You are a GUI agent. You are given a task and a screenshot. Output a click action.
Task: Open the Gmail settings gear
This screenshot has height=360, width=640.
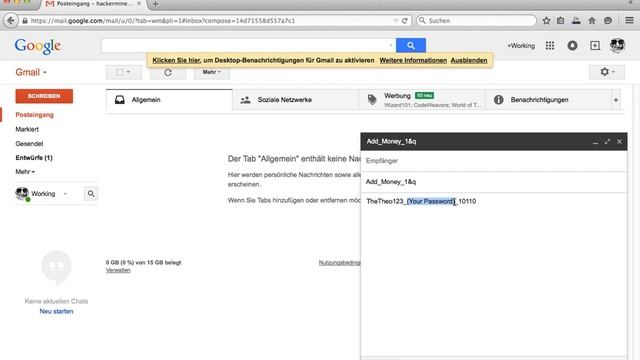tap(607, 72)
